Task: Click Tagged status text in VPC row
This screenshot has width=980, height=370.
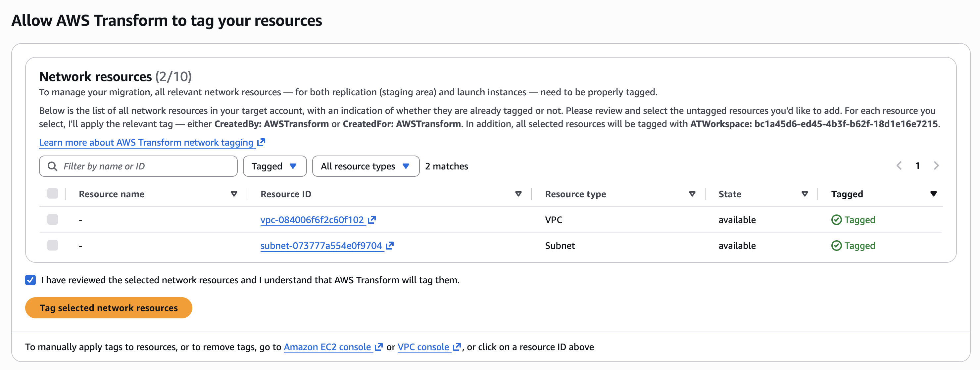Action: (x=860, y=220)
